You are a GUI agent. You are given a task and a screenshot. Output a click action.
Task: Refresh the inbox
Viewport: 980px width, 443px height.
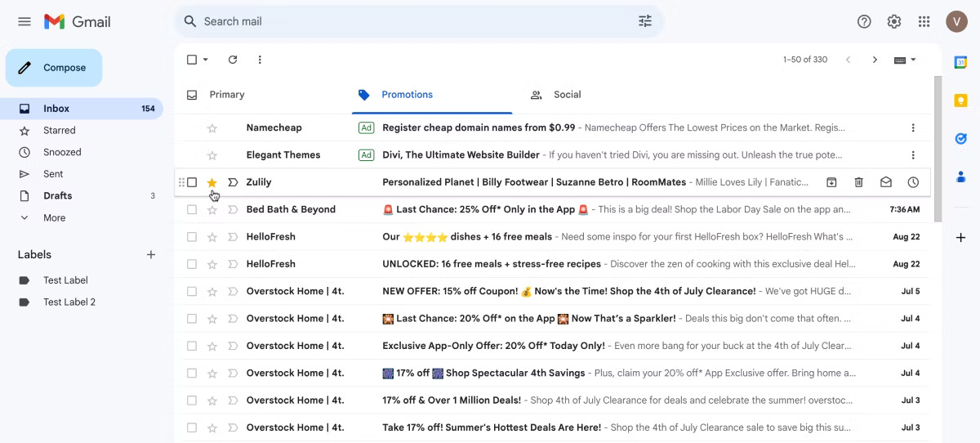[233, 60]
